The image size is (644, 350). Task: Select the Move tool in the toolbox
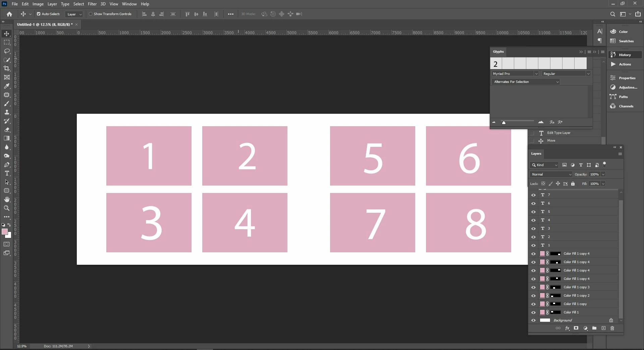[x=7, y=34]
